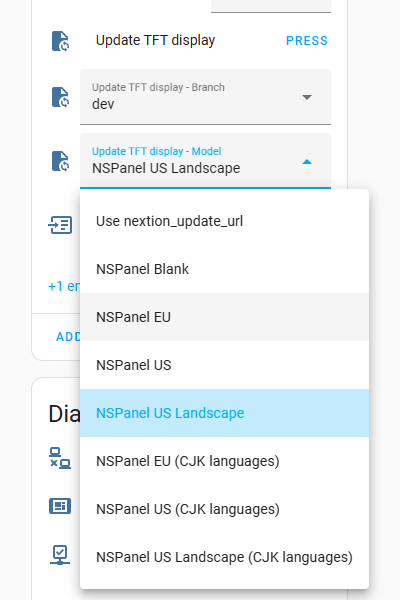400x600 pixels.
Task: Click the network check monitor icon
Action: [x=60, y=554]
